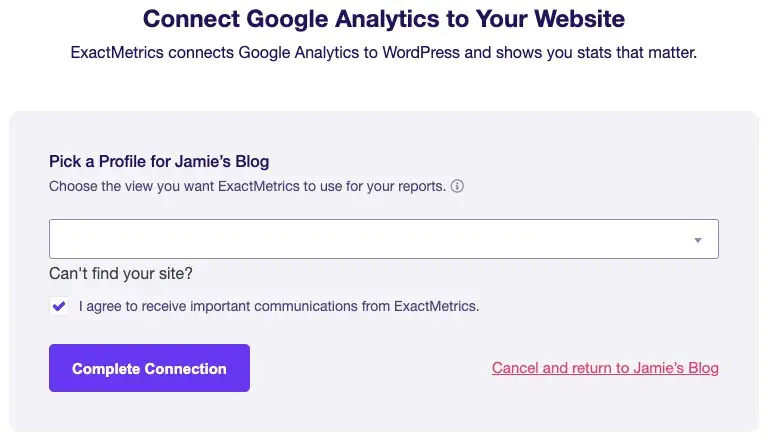Click the dropdown arrow in the profile selector
The width and height of the screenshot is (768, 441).
point(698,240)
